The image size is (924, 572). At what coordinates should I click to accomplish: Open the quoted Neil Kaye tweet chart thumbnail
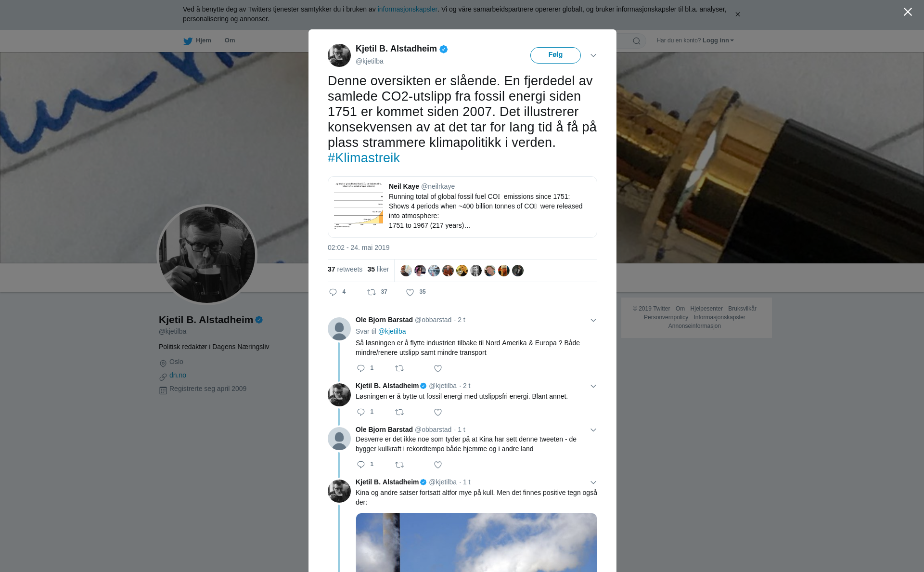pyautogui.click(x=359, y=206)
